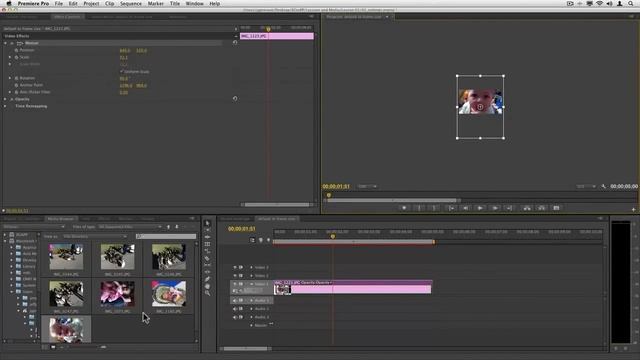Image resolution: width=640 pixels, height=360 pixels.
Task: Toggle Snap in the timeline header
Action: click(x=252, y=240)
